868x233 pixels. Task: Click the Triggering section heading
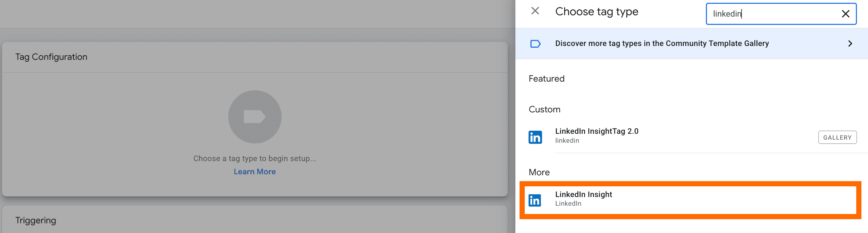[36, 221]
